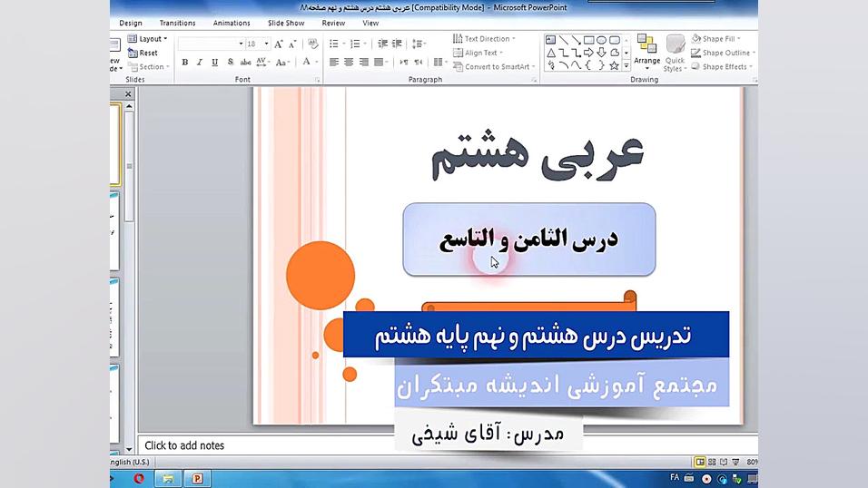868x488 pixels.
Task: Click the Reset slide button
Action: click(x=143, y=53)
